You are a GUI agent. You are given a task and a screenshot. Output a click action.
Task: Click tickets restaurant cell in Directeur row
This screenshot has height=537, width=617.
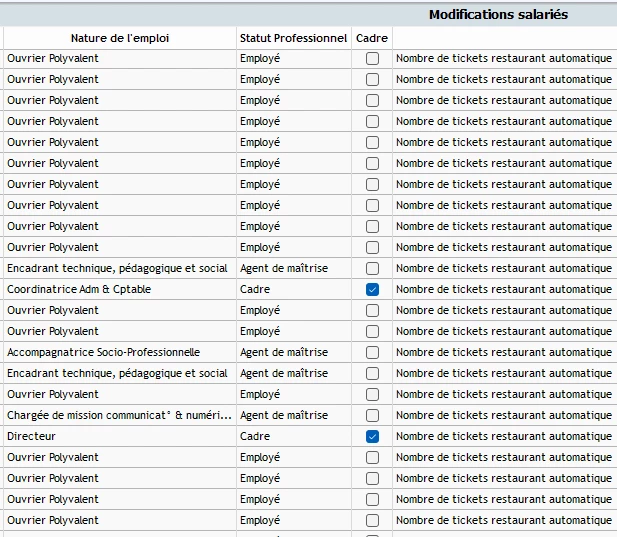(503, 436)
